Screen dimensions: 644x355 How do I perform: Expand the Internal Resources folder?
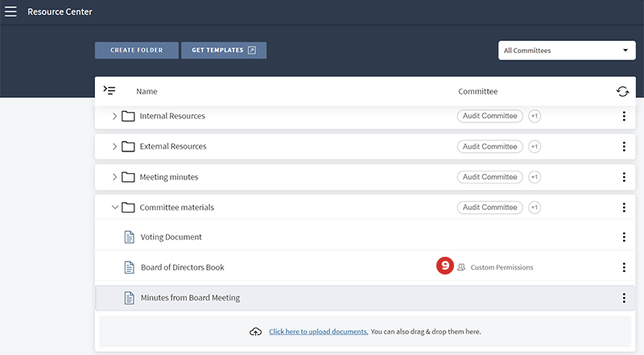pos(114,117)
